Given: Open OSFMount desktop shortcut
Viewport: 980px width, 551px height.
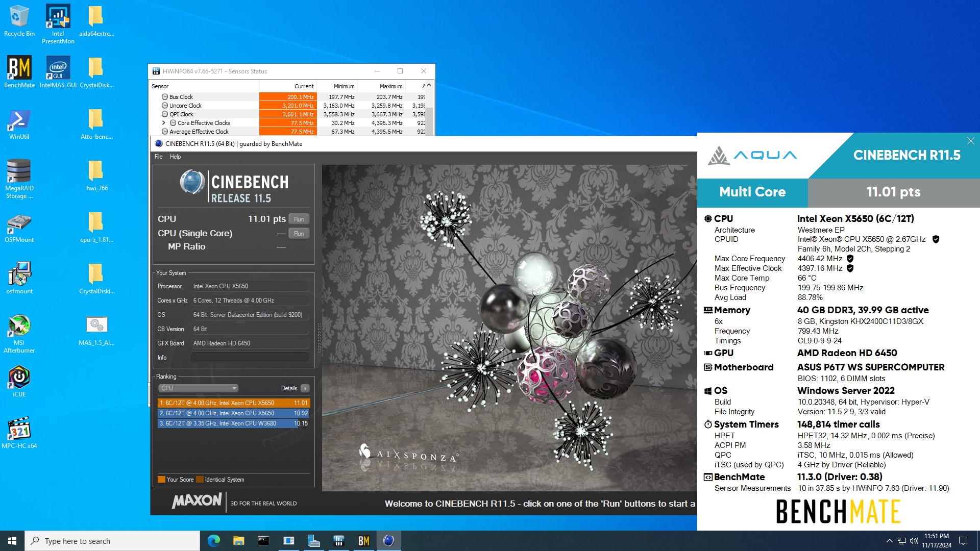Looking at the screenshot, I should click(19, 227).
